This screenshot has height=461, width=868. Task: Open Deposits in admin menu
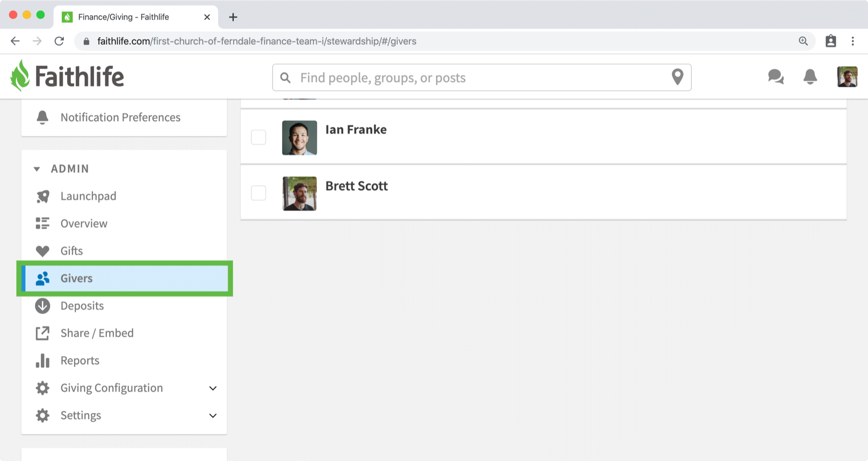point(82,306)
